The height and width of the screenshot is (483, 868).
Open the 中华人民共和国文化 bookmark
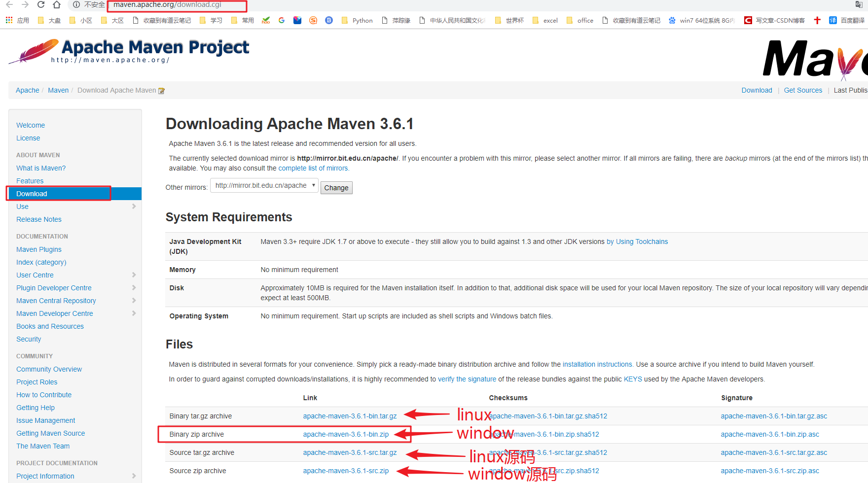452,20
